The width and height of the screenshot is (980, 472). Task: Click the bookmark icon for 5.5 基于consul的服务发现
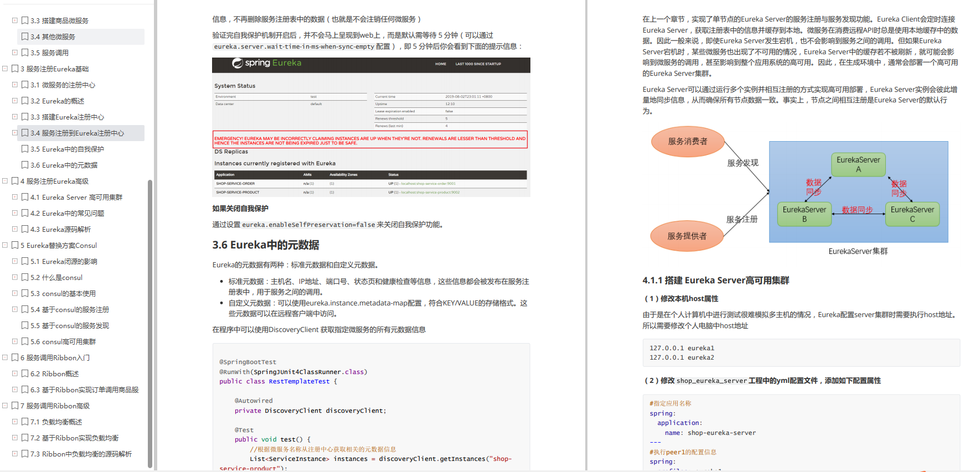click(x=25, y=325)
